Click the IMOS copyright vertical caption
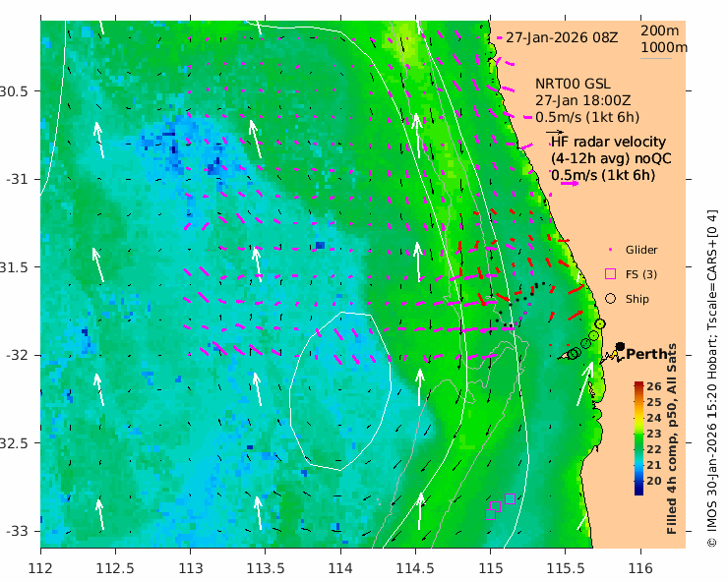The height and width of the screenshot is (582, 728). coord(711,378)
